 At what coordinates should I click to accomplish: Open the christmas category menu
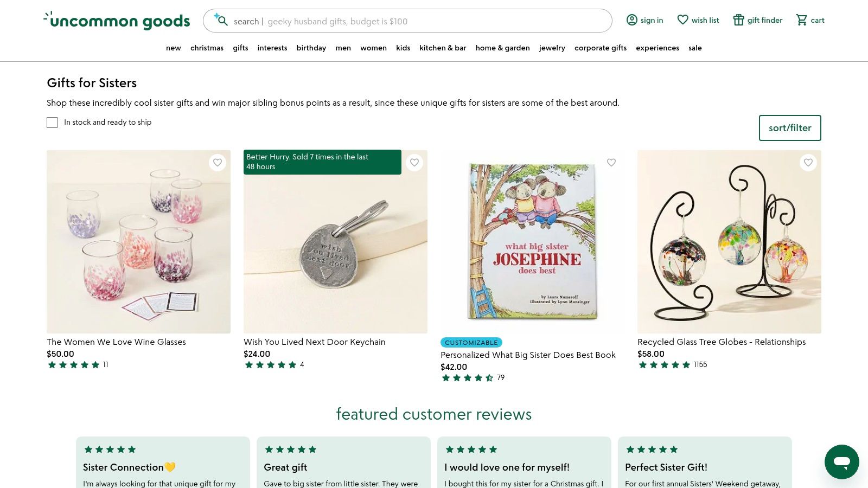[x=207, y=48]
